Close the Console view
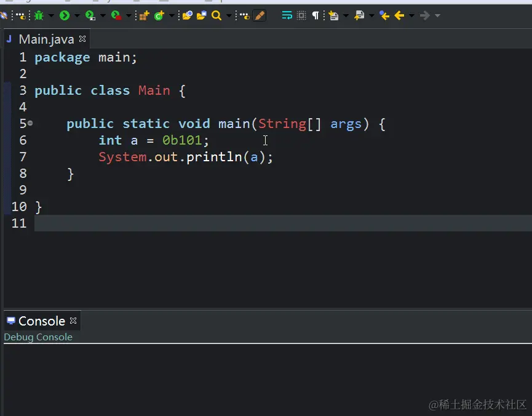 73,321
